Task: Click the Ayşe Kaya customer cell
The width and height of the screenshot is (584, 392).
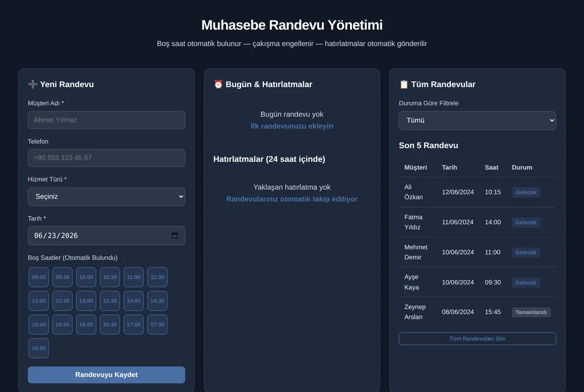Action: point(418,282)
